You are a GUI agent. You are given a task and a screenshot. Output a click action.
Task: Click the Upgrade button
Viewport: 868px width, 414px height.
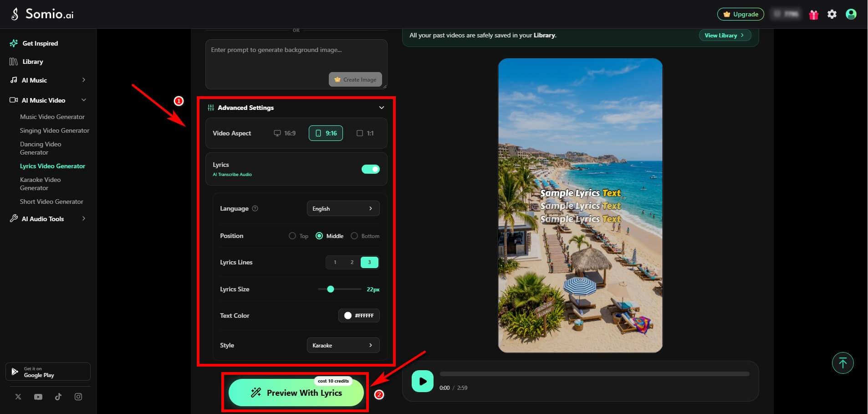[740, 14]
